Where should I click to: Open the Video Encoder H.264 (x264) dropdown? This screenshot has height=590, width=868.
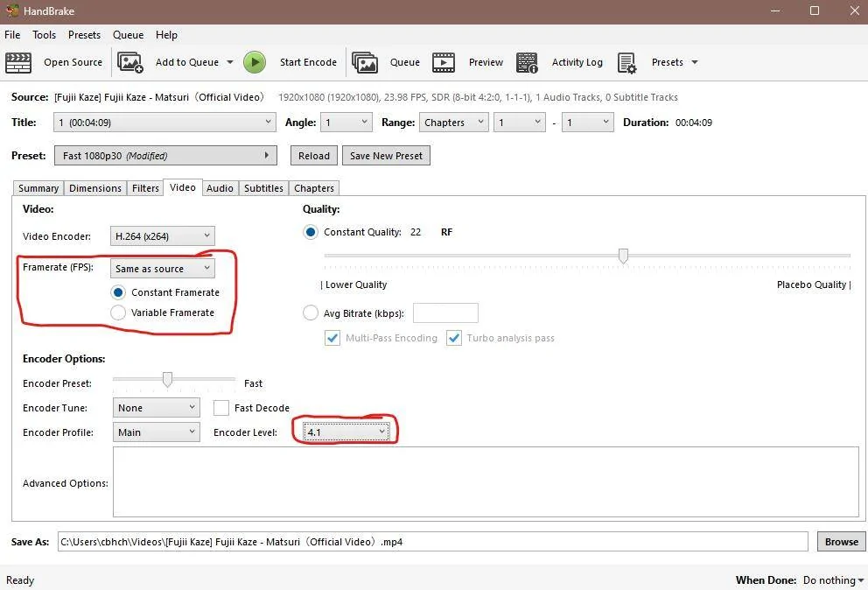click(162, 236)
